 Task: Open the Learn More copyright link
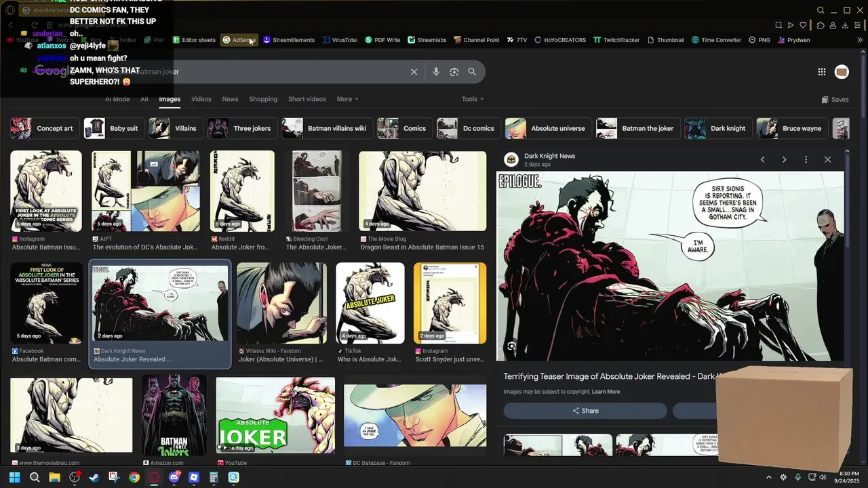606,392
